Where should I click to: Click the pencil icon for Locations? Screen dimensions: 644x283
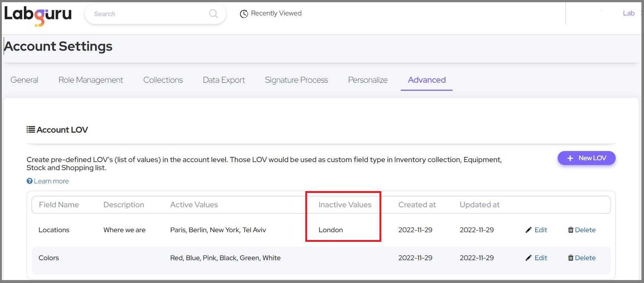[x=529, y=230]
